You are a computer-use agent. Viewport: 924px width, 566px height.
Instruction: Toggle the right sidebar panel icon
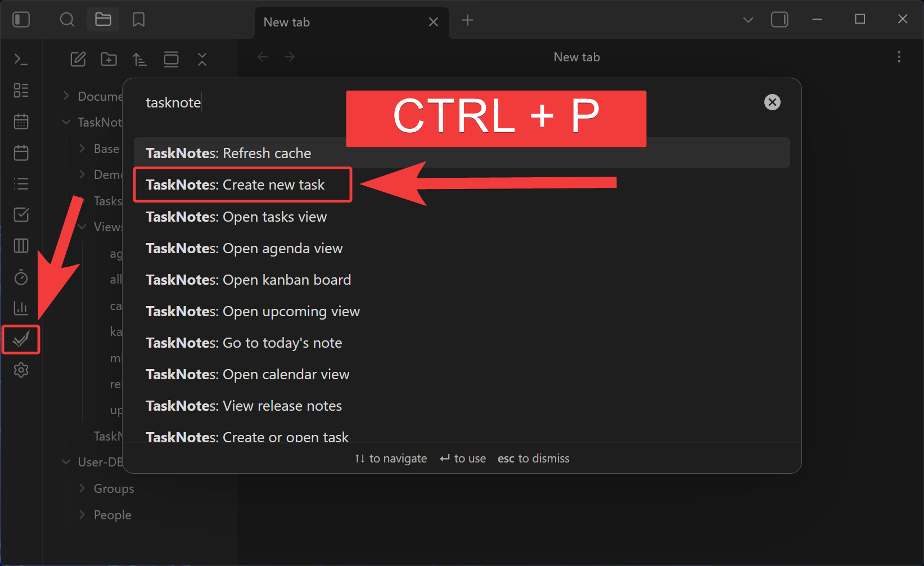(x=779, y=19)
